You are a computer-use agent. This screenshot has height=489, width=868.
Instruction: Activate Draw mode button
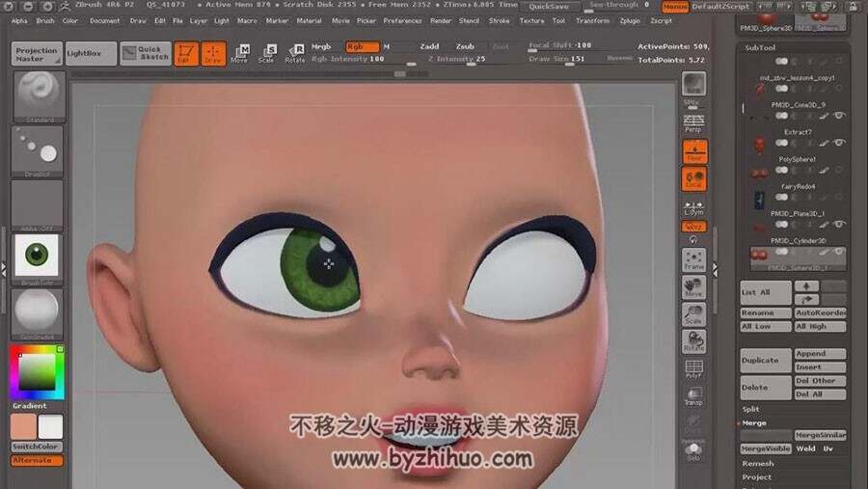tap(213, 54)
